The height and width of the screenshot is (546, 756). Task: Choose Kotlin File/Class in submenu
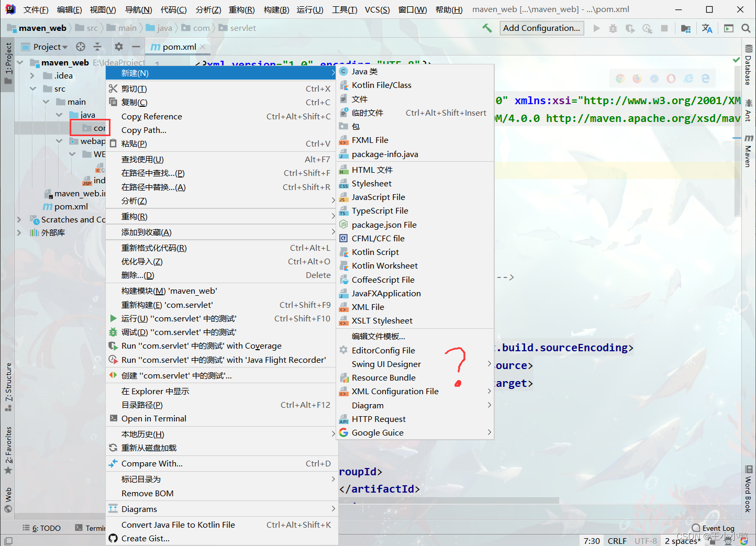coord(415,85)
